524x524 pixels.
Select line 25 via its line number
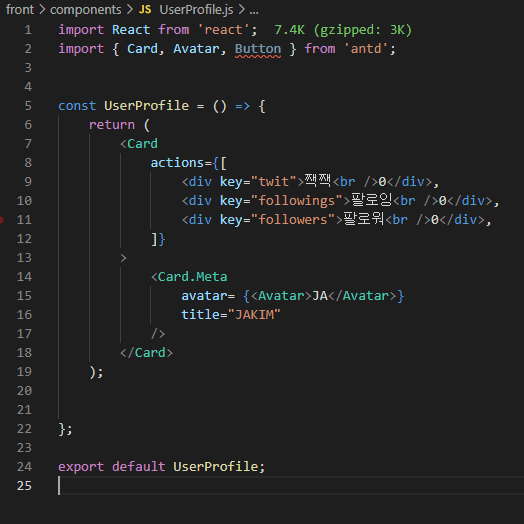tap(24, 486)
